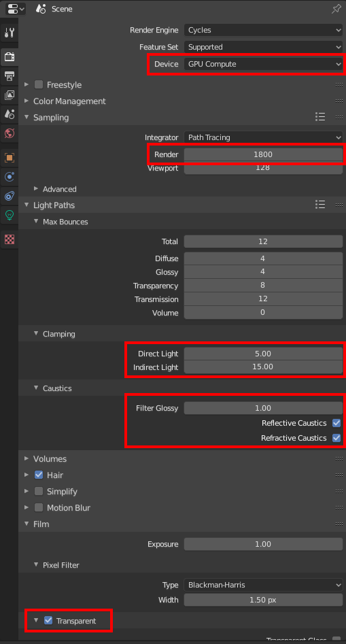Image resolution: width=346 pixels, height=644 pixels.
Task: Open Object Data properties tab
Action: click(x=10, y=215)
